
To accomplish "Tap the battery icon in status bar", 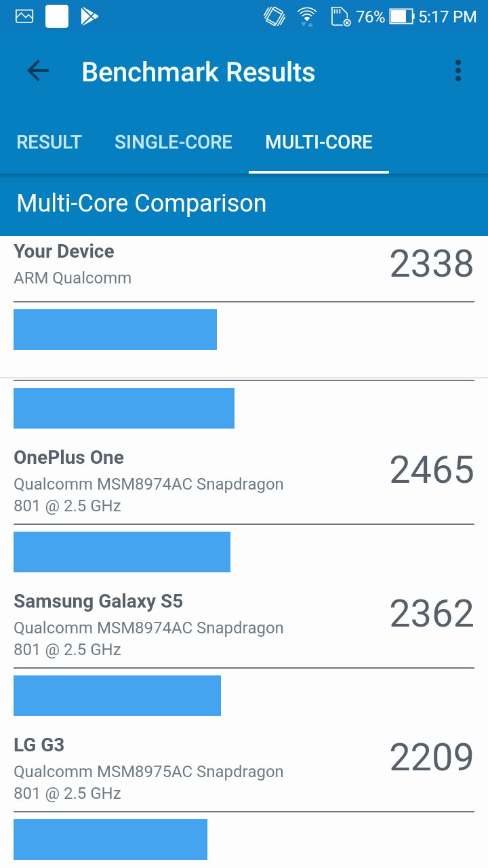I will click(401, 16).
